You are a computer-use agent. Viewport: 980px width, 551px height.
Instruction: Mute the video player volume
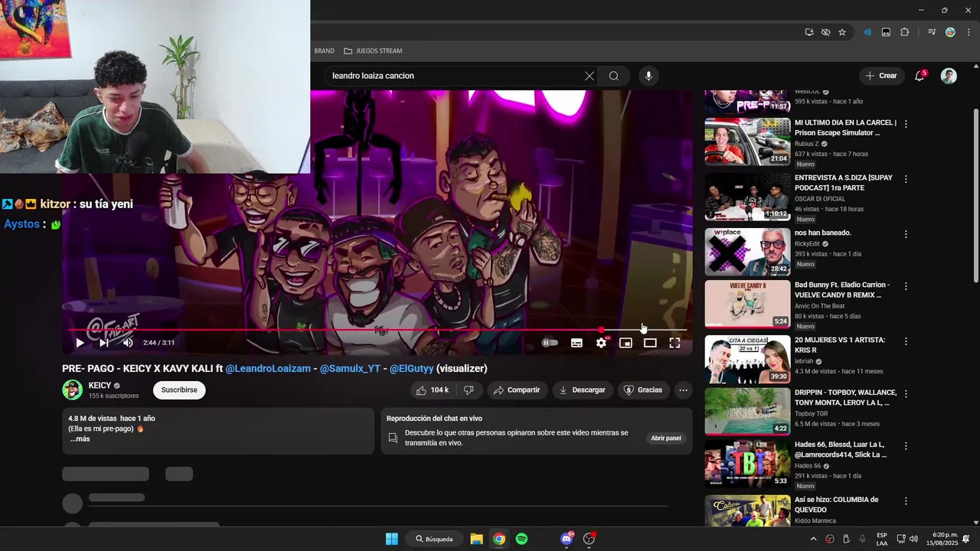(x=128, y=343)
